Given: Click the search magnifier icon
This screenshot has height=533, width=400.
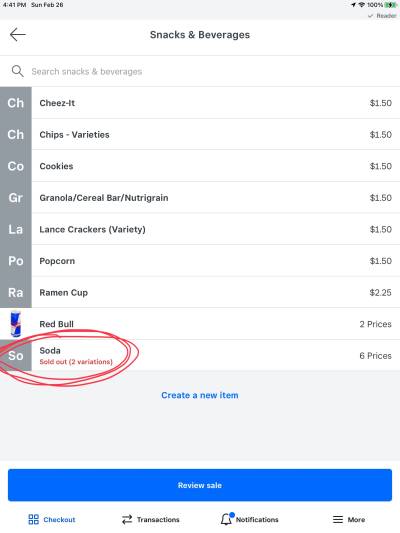Looking at the screenshot, I should (17, 71).
